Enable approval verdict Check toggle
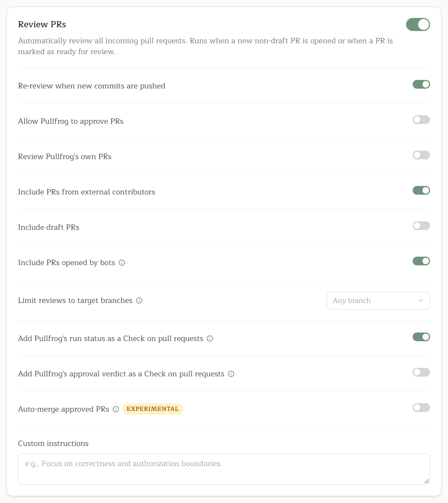The image size is (448, 503). click(x=421, y=372)
